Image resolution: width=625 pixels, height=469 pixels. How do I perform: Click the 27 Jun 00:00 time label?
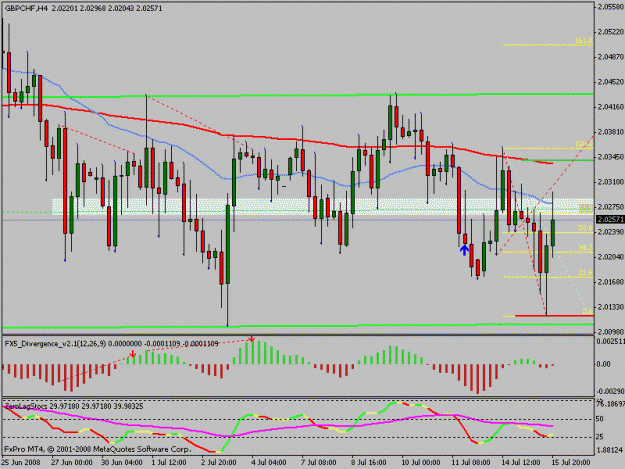click(x=72, y=462)
